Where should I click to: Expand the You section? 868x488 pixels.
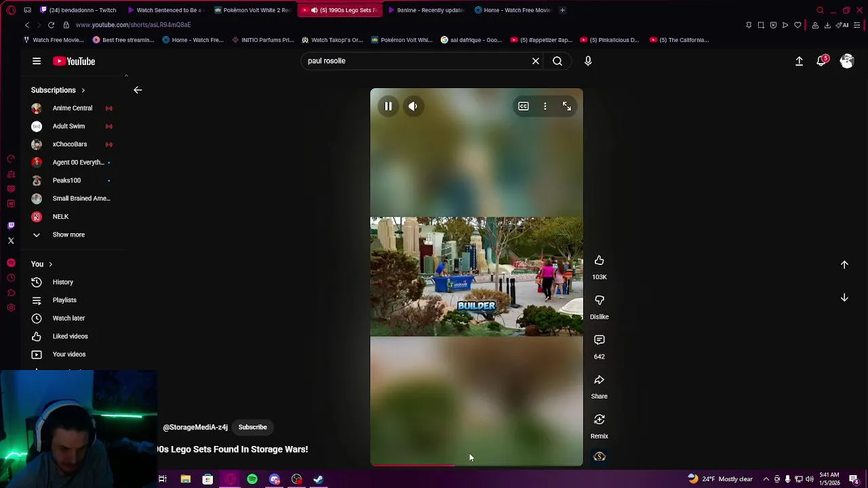(41, 264)
